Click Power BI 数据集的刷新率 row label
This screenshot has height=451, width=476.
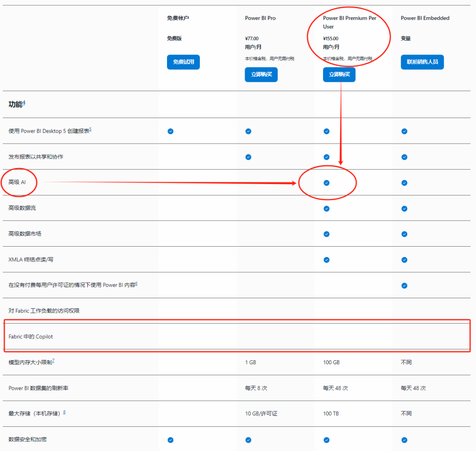tap(38, 388)
